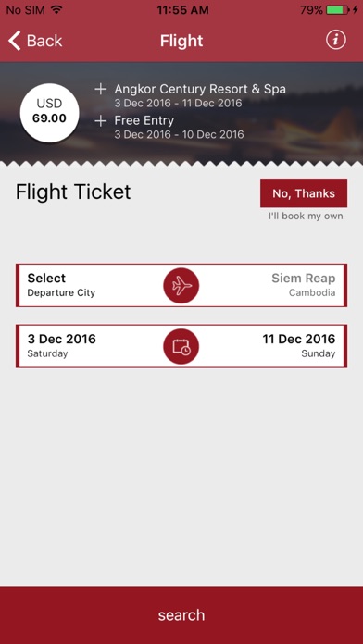
Task: Tap plus icon beside Angkor Century Resort
Action: [101, 89]
